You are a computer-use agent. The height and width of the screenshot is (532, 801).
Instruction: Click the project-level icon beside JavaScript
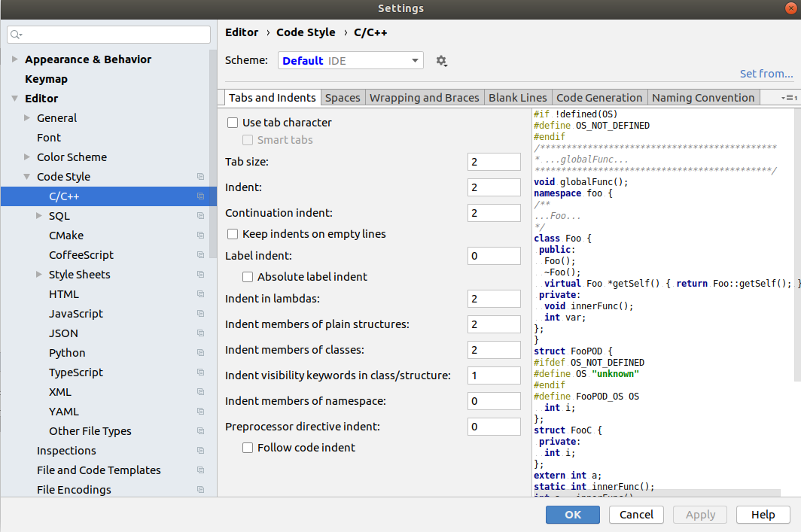coord(201,314)
